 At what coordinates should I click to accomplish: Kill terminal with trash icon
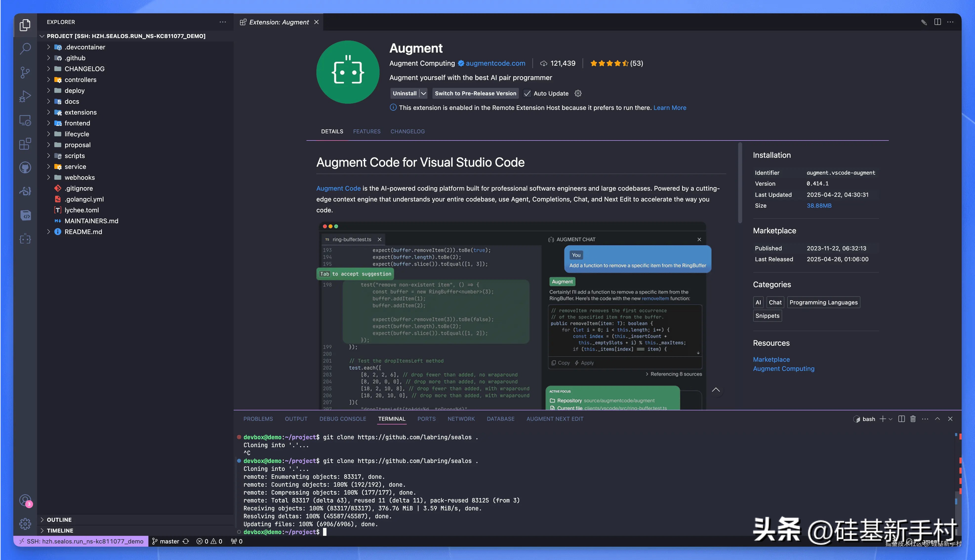click(913, 419)
